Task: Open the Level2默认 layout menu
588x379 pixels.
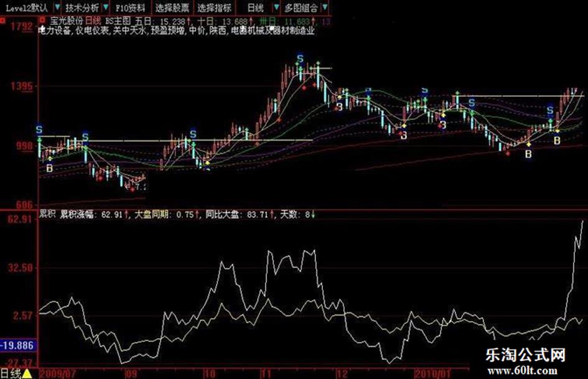Action: tap(26, 7)
